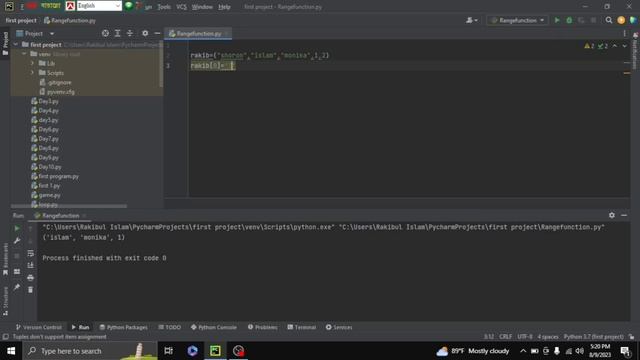Run the Rangefunction configuration with green play
Viewport: 640px width, 360px height.
click(557, 20)
